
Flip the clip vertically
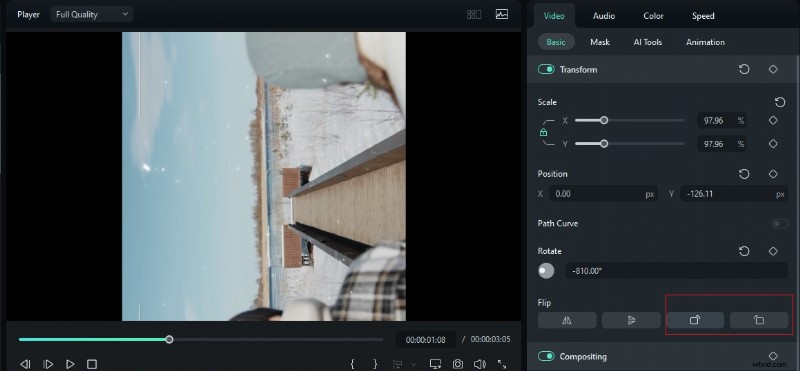pyautogui.click(x=631, y=320)
